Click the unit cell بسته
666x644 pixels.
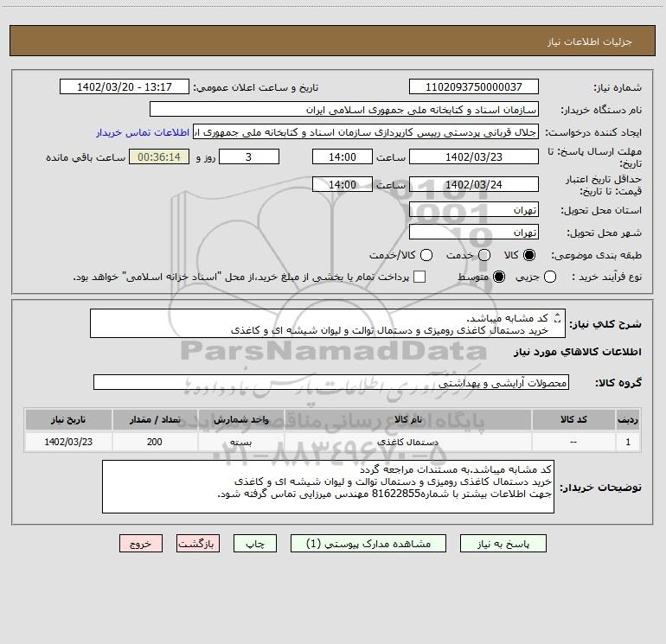(x=240, y=442)
